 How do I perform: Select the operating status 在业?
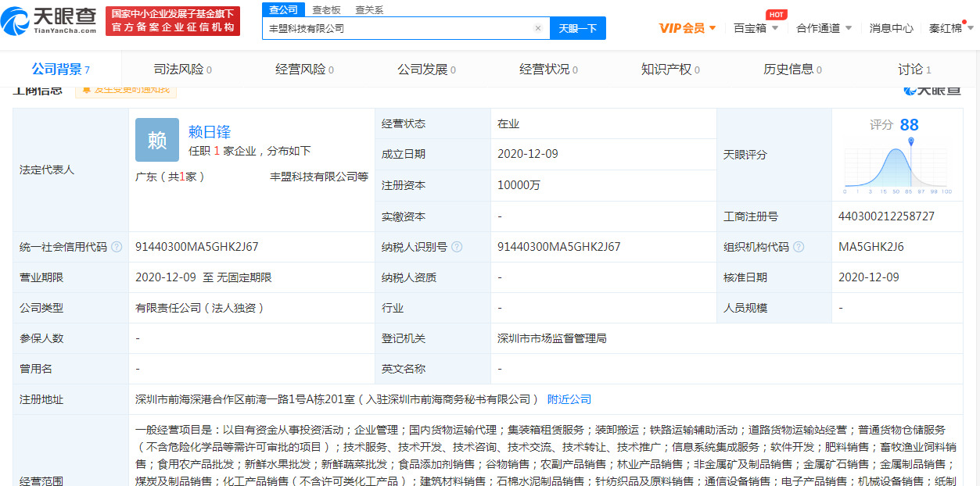point(508,123)
